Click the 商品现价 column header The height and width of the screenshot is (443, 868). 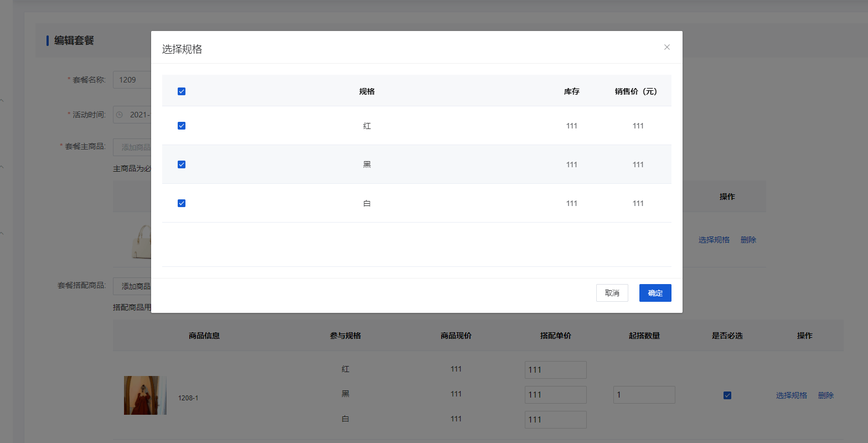(x=456, y=336)
